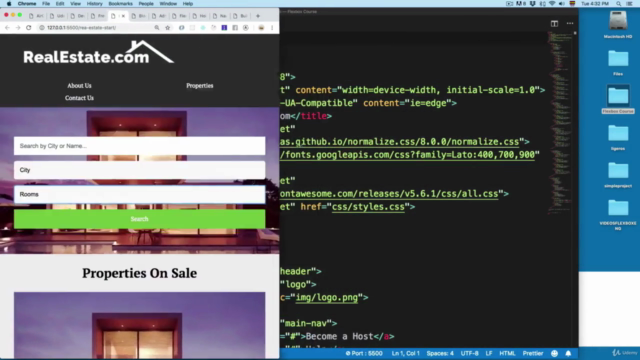The width and height of the screenshot is (640, 360).
Task: Click Prettier in the status bar
Action: coord(533,353)
